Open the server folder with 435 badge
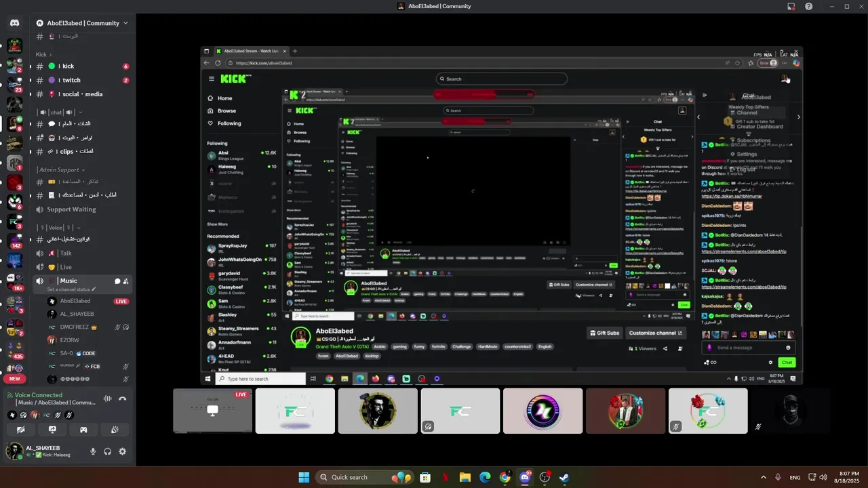868x488 pixels. [14, 350]
